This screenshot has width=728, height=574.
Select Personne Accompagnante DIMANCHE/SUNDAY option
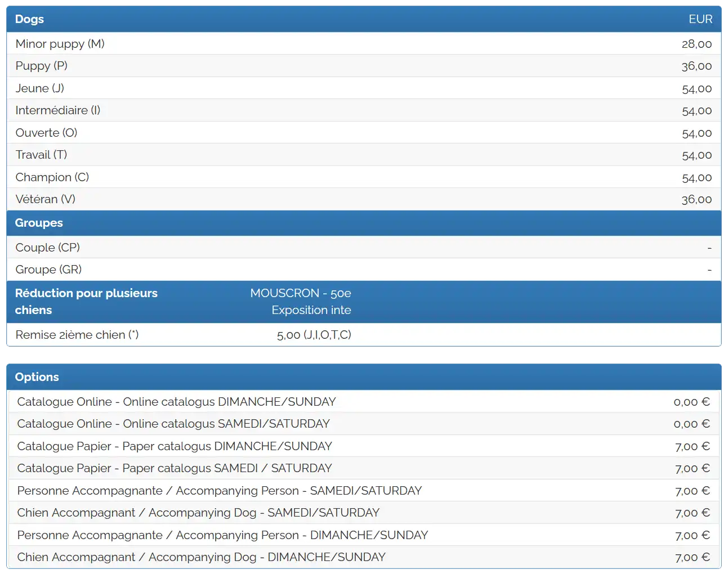(x=223, y=535)
